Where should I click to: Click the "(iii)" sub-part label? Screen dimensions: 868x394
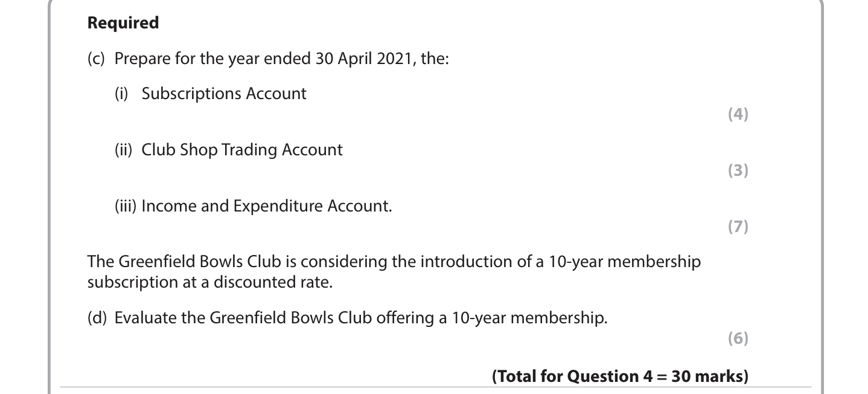[x=125, y=206]
